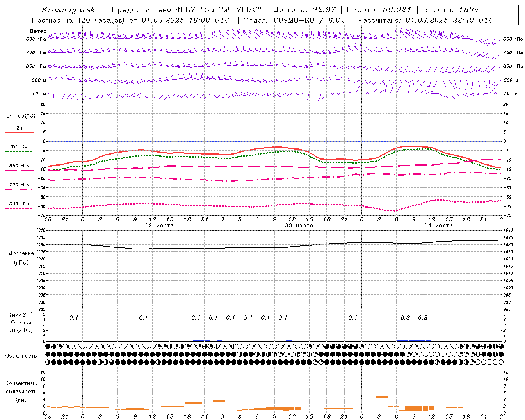Click the Td 2м dew point legend label
The width and height of the screenshot is (525, 420).
pyautogui.click(x=19, y=147)
